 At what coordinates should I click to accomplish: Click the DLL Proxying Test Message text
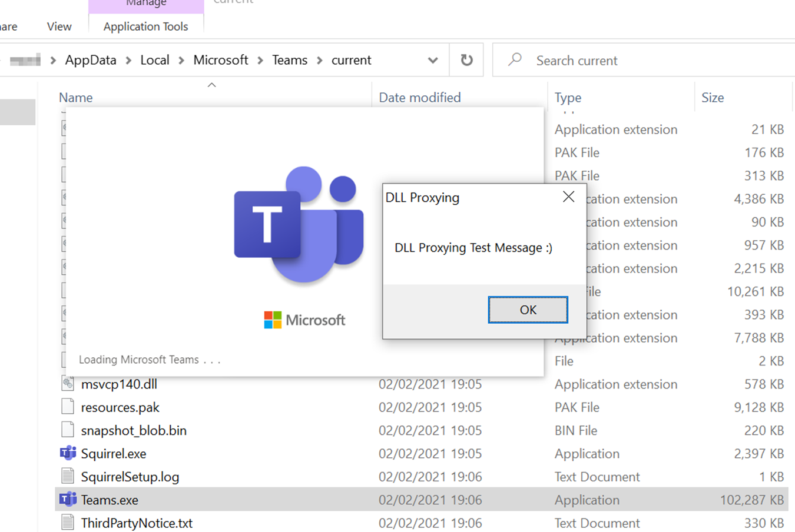[473, 248]
